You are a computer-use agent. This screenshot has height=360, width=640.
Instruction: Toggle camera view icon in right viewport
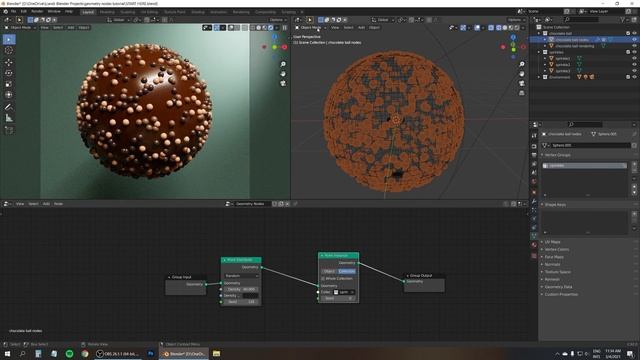[x=522, y=83]
